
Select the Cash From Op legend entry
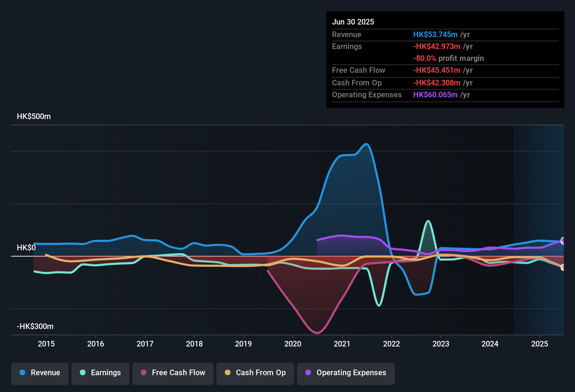click(x=255, y=373)
